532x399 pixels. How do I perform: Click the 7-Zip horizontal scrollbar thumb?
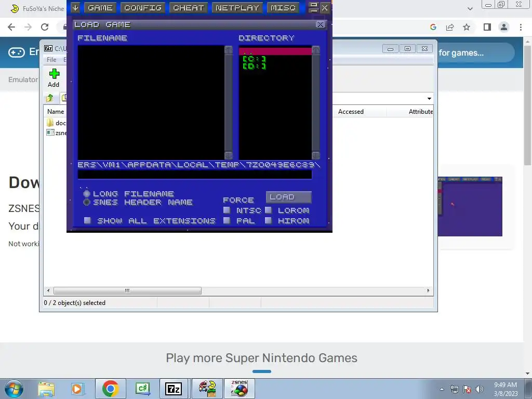coord(127,291)
